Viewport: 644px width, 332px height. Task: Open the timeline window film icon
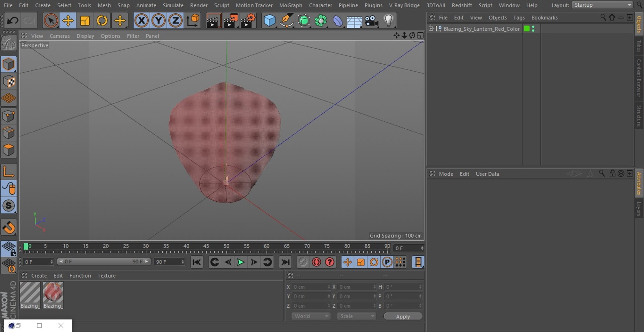[418, 262]
